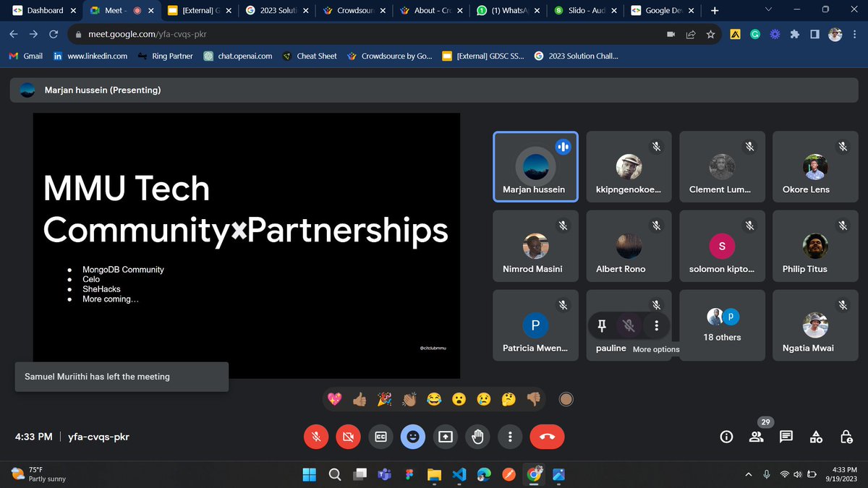Open the emoji reactions panel
868x488 pixels.
(413, 437)
